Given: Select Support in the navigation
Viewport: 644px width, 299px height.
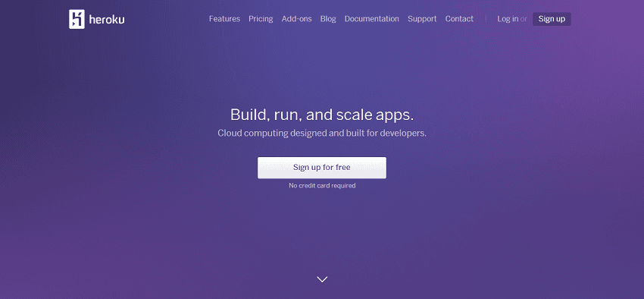Looking at the screenshot, I should 422,19.
